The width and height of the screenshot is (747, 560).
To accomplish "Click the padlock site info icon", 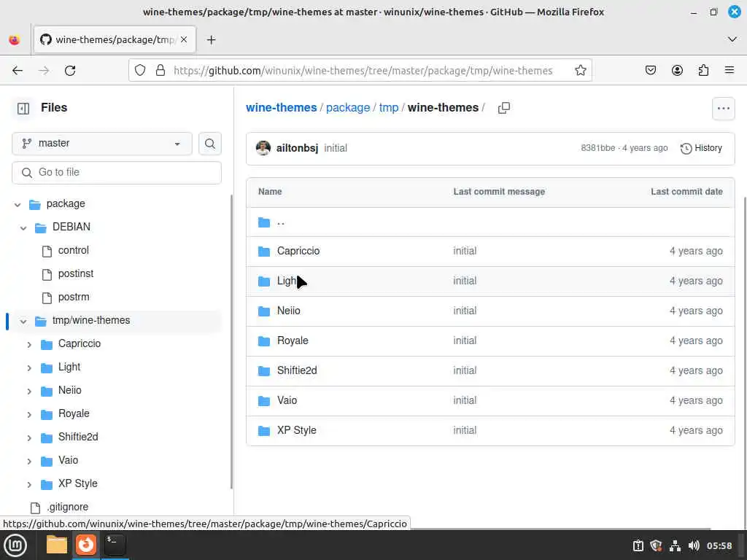I will [160, 71].
